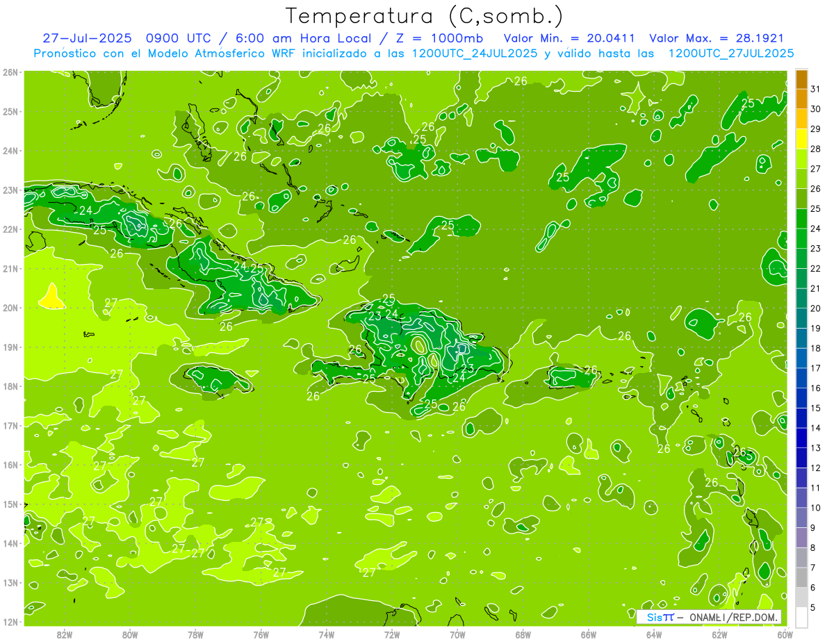Click the 72W longitude axis label
The height and width of the screenshot is (644, 834).
(x=392, y=634)
